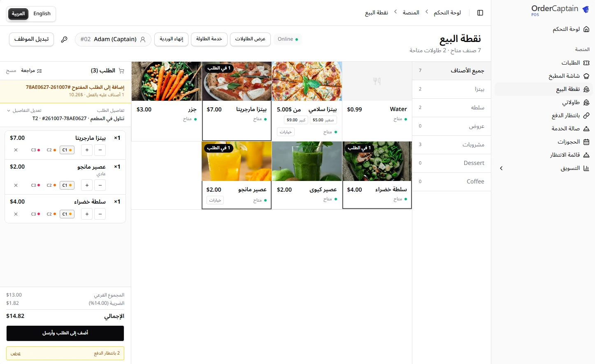
Task: Remove عصير مانجو from cart with X
Action: (x=16, y=185)
